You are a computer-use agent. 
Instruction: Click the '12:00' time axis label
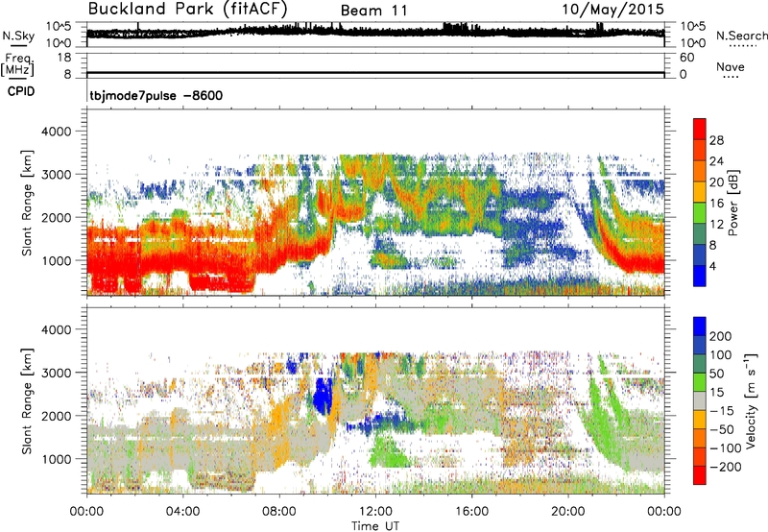(375, 512)
